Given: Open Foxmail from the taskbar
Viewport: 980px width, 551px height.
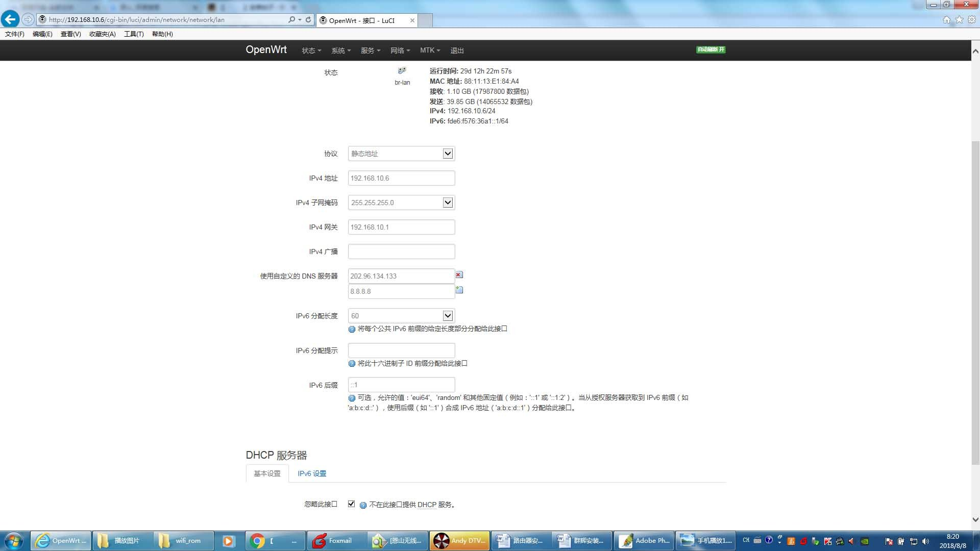Looking at the screenshot, I should [337, 540].
